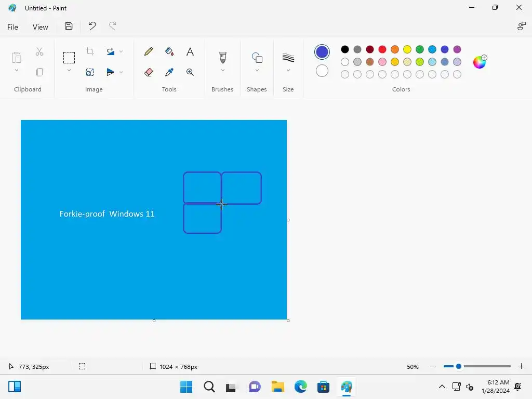Click the selection size icon in status bar

(x=82, y=366)
